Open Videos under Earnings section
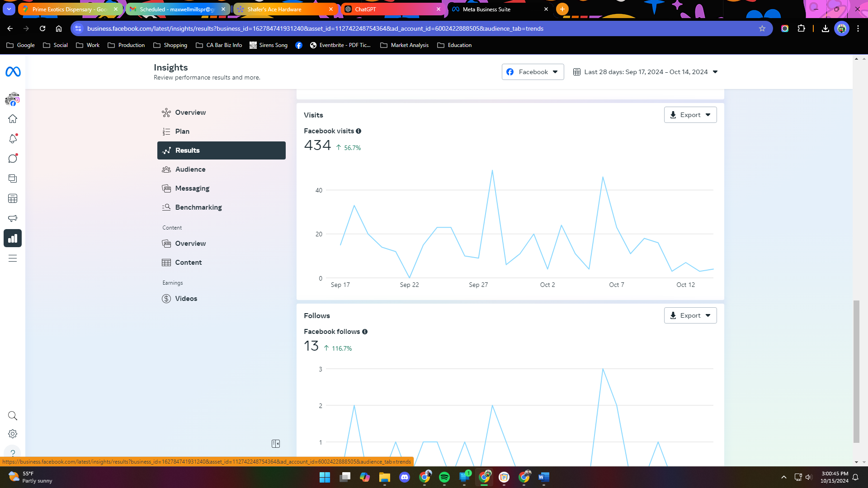868x488 pixels. point(186,299)
